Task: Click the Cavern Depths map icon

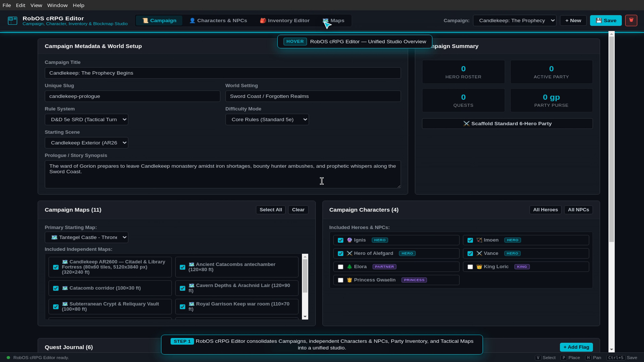Action: pos(192,286)
